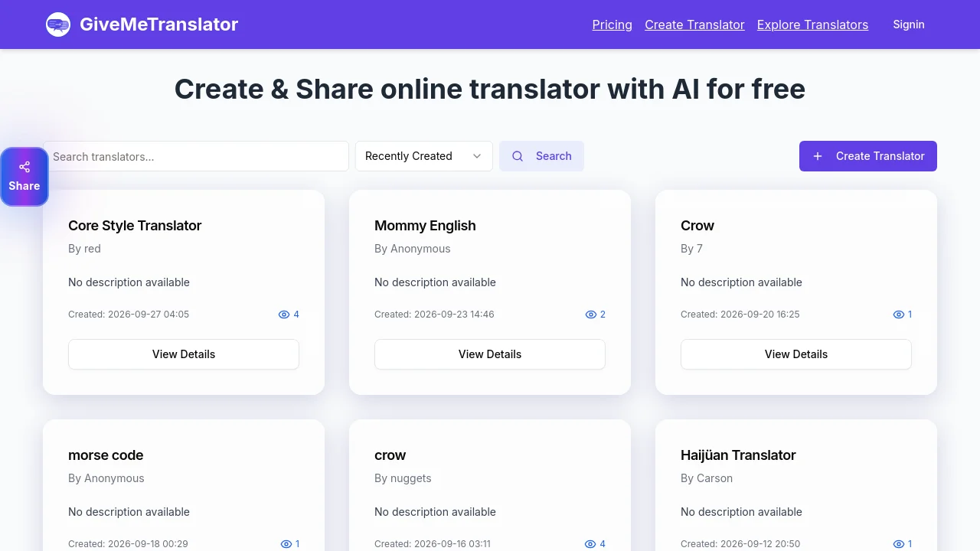Click the GiveMeTranslator brand name

[159, 24]
